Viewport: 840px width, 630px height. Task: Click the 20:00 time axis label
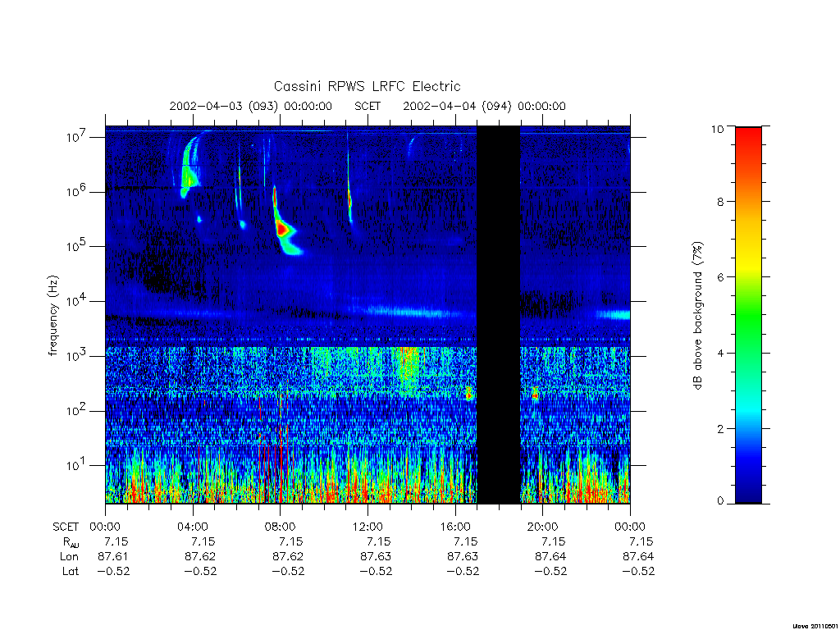click(543, 527)
